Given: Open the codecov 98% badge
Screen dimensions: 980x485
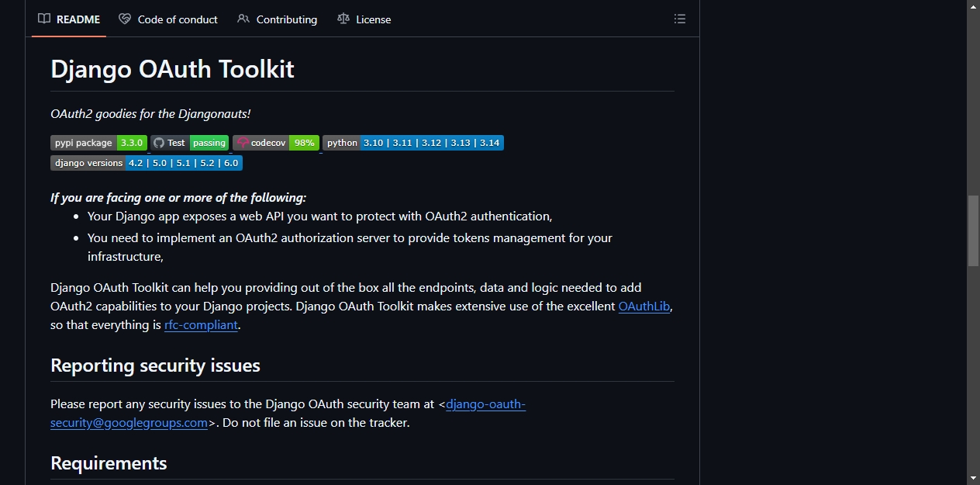Looking at the screenshot, I should pyautogui.click(x=276, y=143).
